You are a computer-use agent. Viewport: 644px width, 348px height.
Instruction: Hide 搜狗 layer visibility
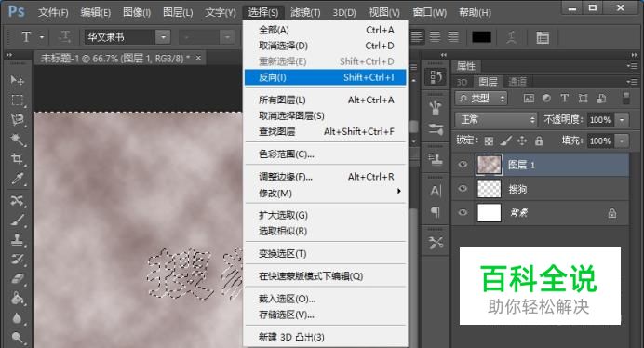coord(463,189)
